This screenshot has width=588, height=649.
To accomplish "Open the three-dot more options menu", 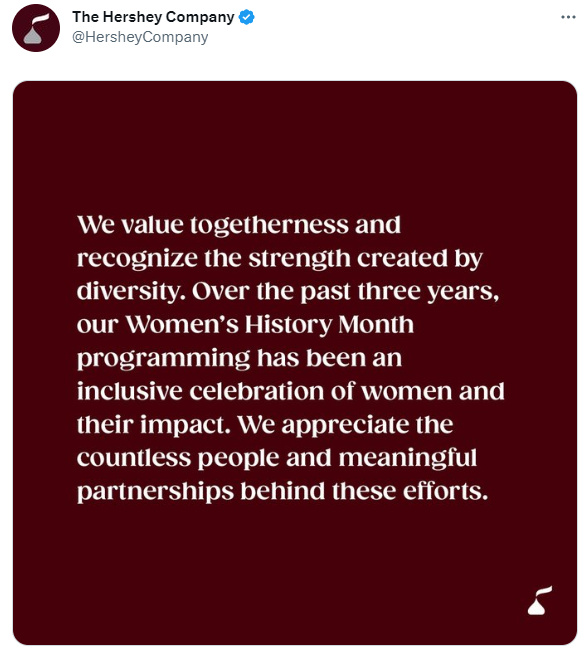I will coord(568,17).
